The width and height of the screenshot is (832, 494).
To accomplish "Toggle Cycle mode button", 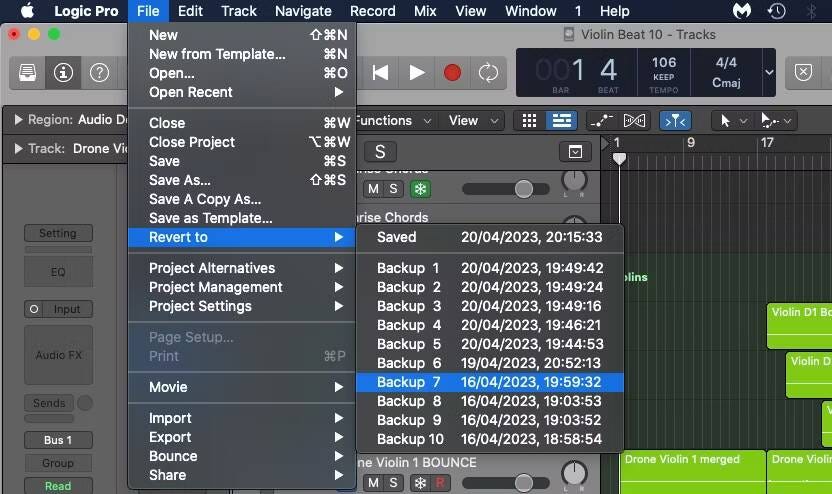I will point(488,73).
